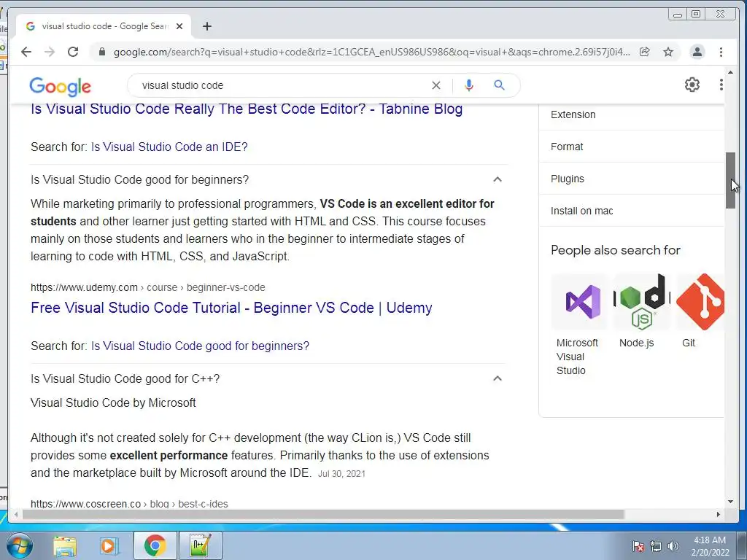
Task: Click the horizontal scroll left arrow
Action: tap(16, 514)
